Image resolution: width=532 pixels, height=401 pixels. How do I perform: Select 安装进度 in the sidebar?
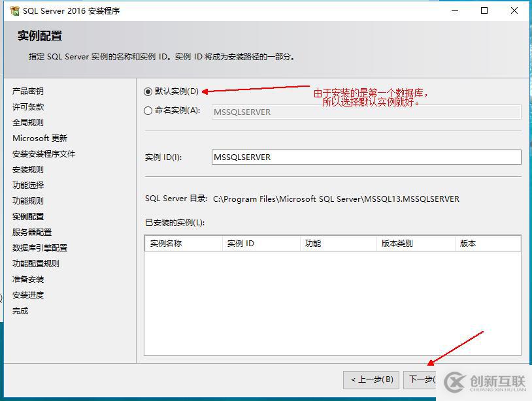[27, 295]
